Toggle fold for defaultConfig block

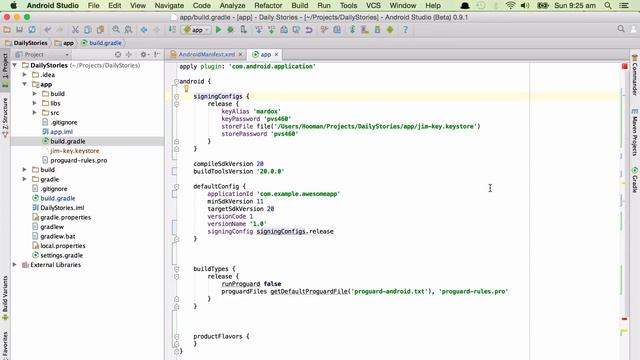176,187
